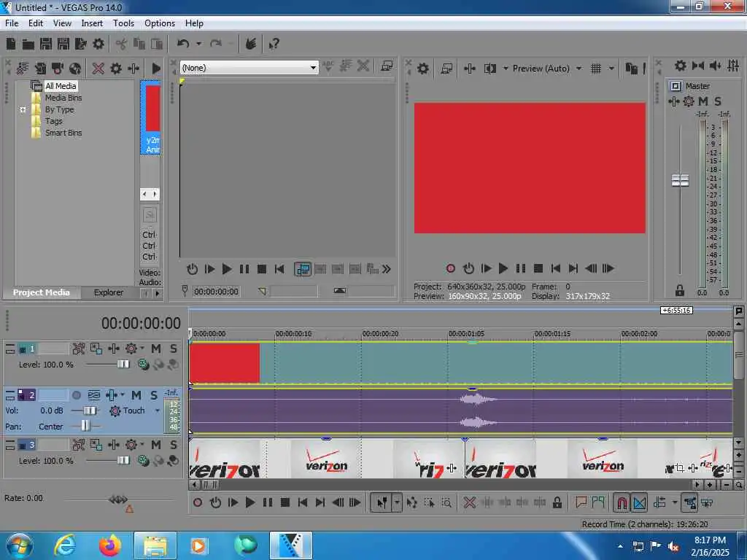
Task: Create a new project with New icon
Action: click(x=11, y=44)
